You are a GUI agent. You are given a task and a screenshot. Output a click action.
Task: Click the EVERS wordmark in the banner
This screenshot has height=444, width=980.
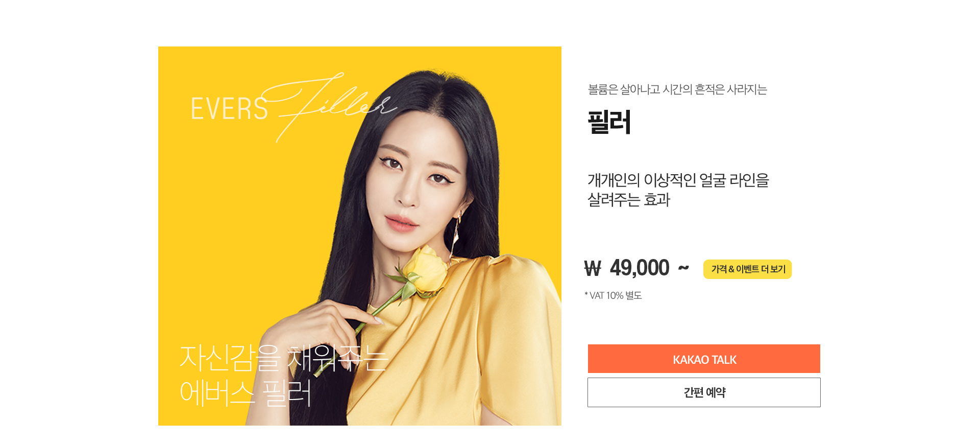229,109
